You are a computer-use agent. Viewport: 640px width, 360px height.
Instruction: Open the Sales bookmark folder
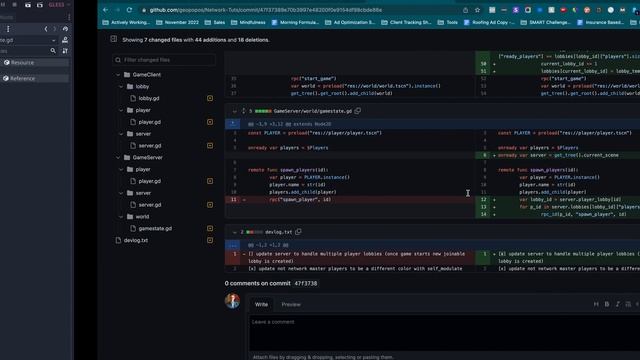pos(215,22)
